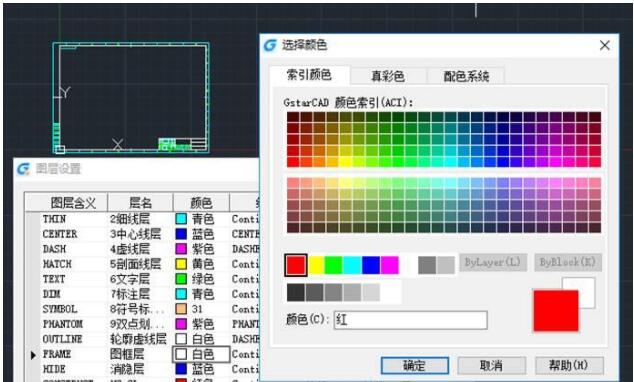The height and width of the screenshot is (382, 634).
Task: Select the THIN layer row name
Action: [55, 219]
